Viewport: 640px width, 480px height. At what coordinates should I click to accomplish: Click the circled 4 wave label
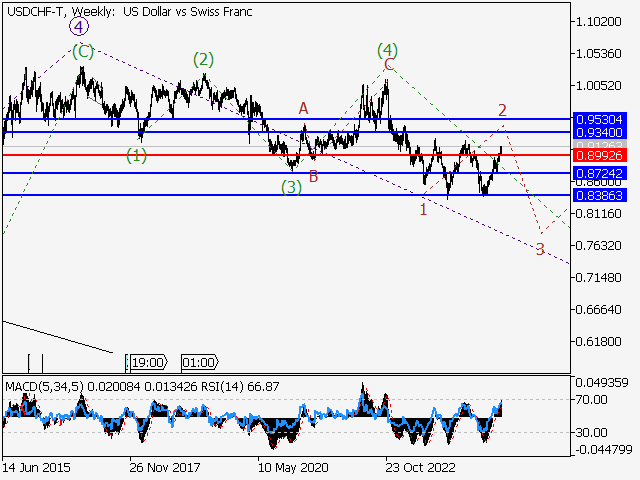[x=80, y=27]
